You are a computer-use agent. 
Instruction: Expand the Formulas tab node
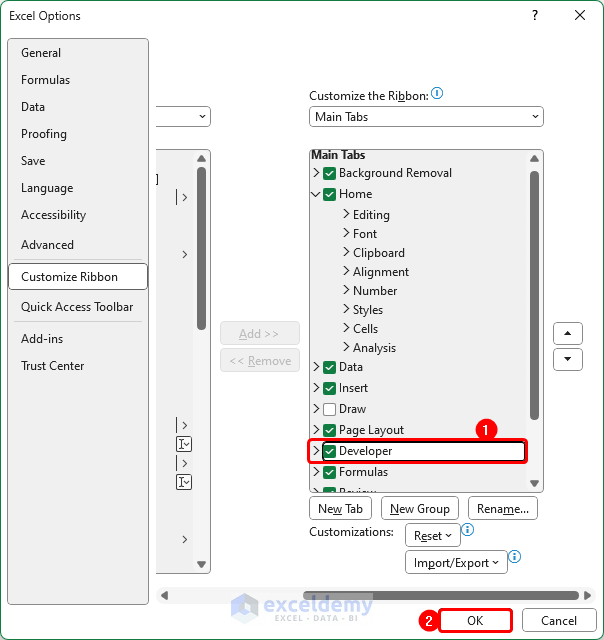pos(316,471)
